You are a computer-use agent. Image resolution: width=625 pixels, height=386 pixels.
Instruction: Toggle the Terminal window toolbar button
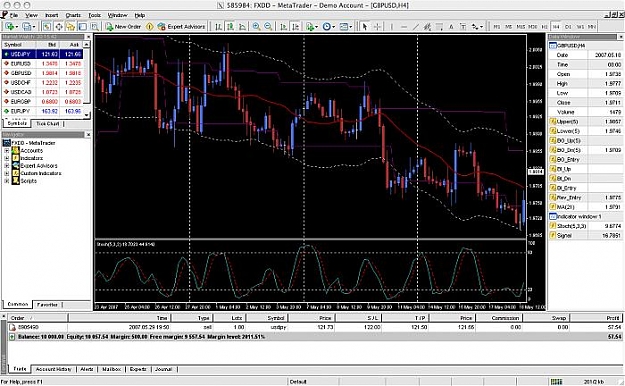(x=83, y=27)
